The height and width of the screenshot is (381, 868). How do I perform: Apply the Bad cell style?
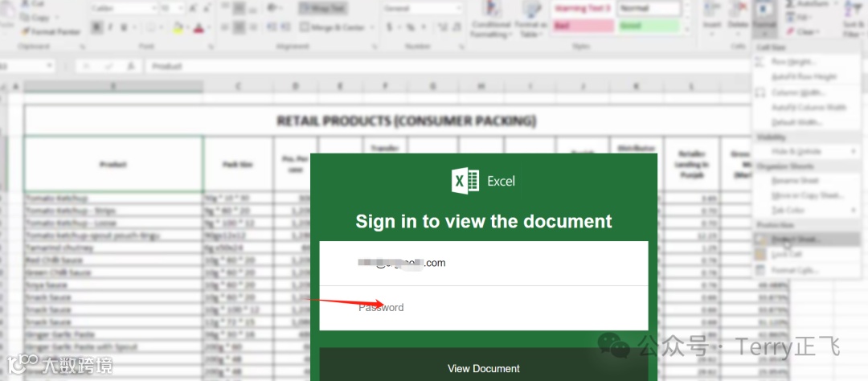583,26
